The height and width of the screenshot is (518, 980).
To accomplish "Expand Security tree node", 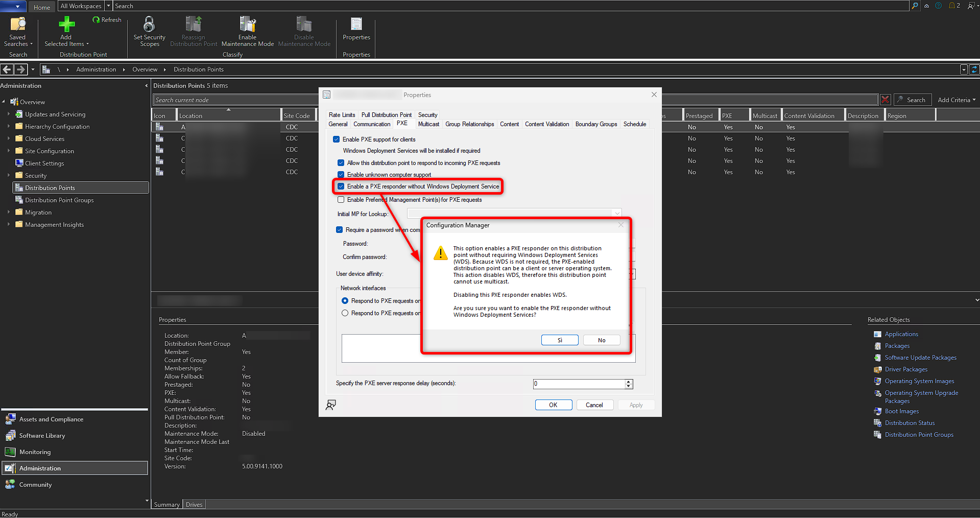I will point(9,175).
